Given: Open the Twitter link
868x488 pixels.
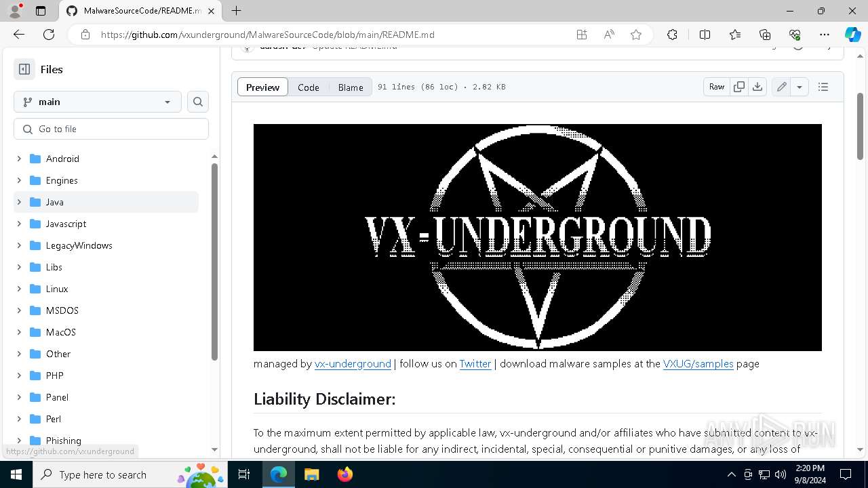Looking at the screenshot, I should (x=475, y=363).
